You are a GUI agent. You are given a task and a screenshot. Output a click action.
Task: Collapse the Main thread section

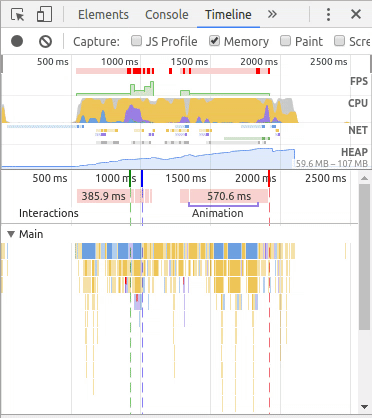[11, 234]
